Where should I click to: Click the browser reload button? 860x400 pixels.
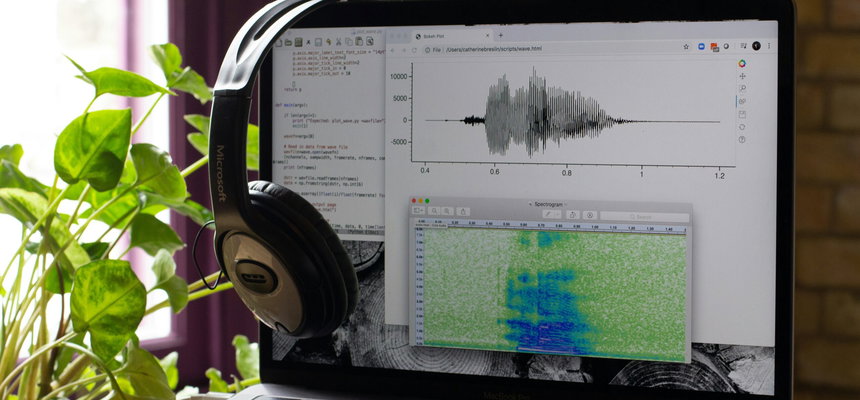click(x=414, y=49)
